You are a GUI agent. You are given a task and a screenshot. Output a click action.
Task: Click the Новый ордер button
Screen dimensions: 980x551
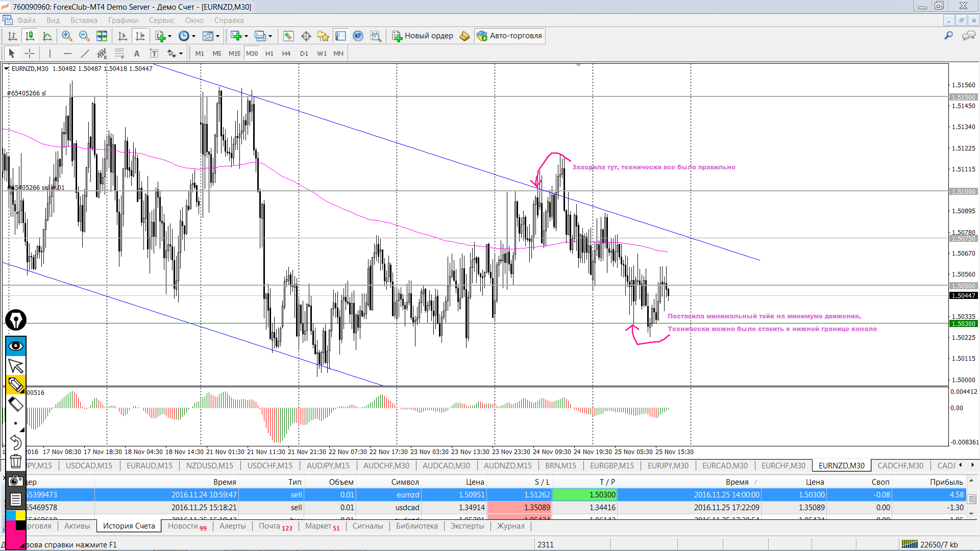(423, 36)
